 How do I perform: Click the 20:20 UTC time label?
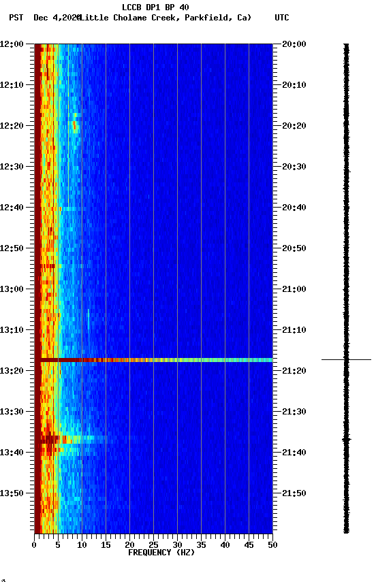pyautogui.click(x=294, y=126)
